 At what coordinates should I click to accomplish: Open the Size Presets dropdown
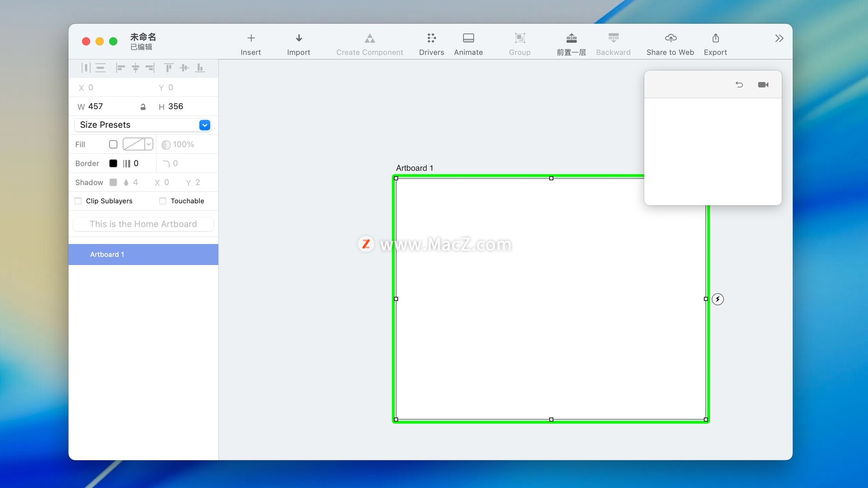click(204, 125)
